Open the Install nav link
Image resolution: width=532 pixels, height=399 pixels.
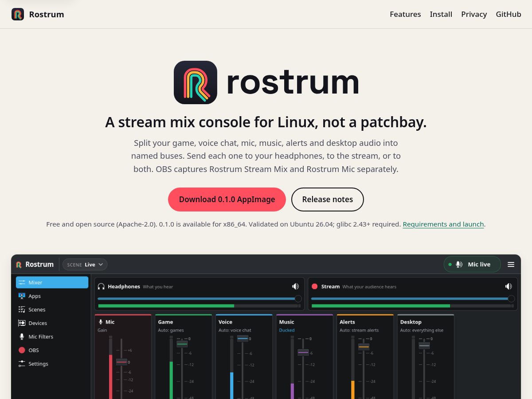(441, 14)
